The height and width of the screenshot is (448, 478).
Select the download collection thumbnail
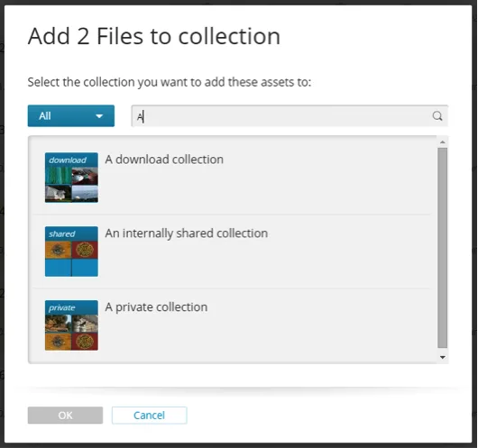point(71,178)
